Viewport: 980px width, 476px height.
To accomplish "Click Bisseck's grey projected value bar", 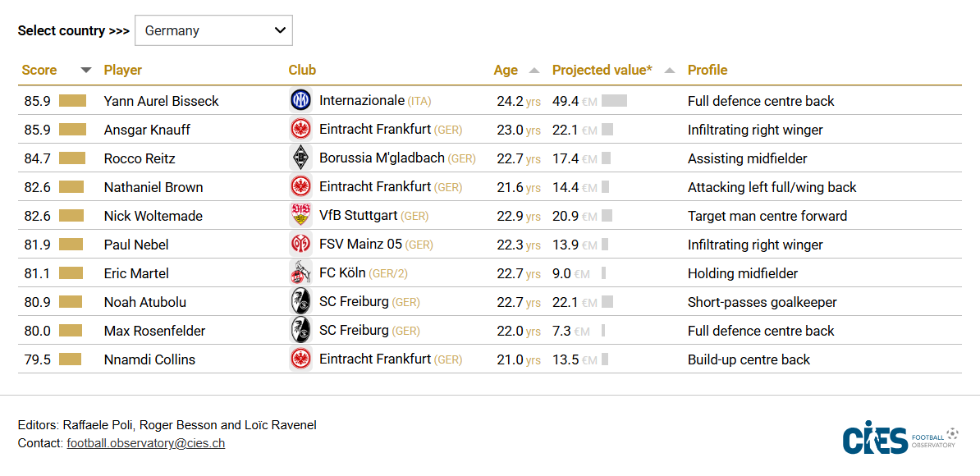I will point(615,101).
